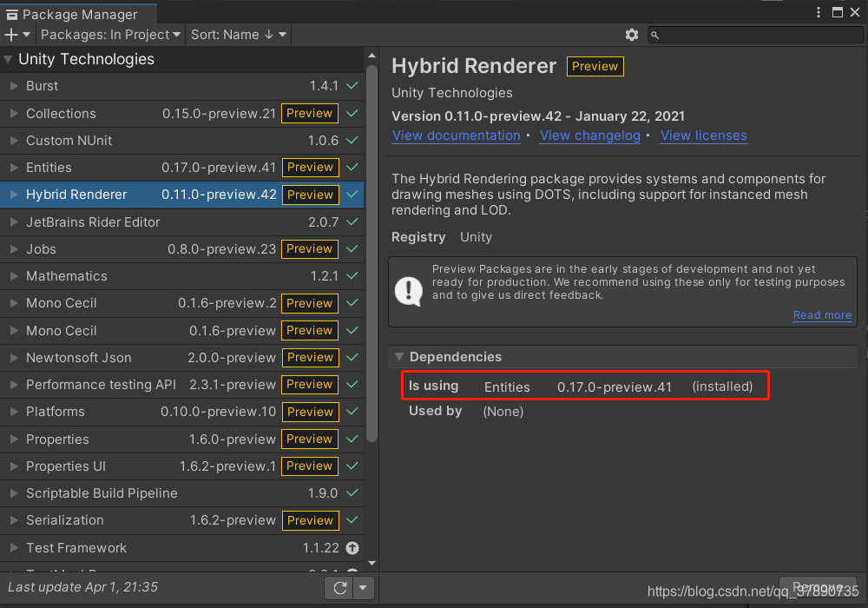Select the Package Manager tab
Viewport: 868px width, 608px height.
tap(80, 15)
